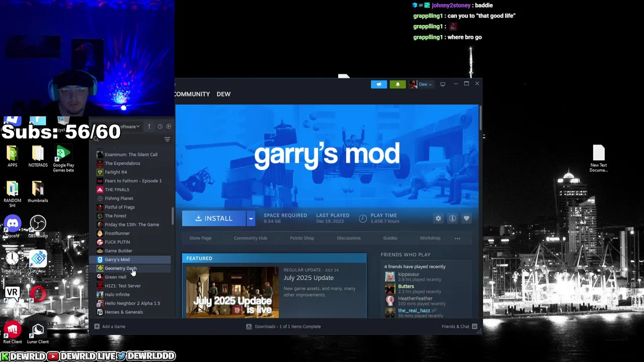Open the Workshop tab
644x362 pixels.
click(x=430, y=238)
